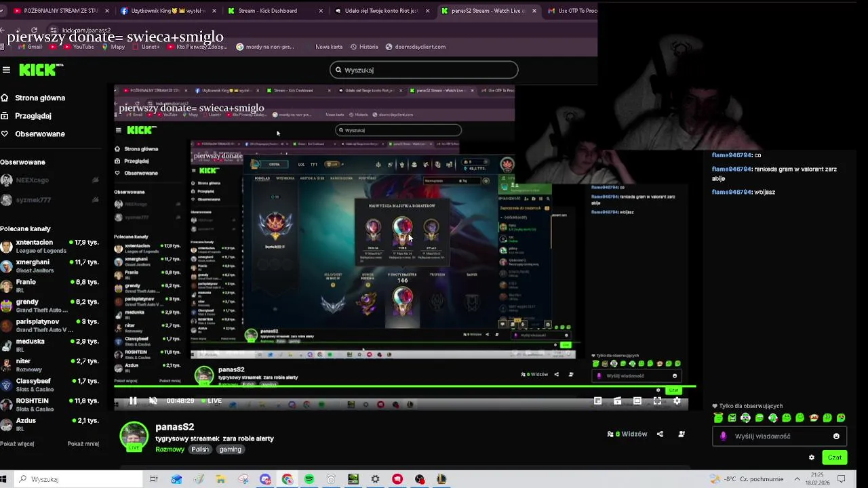Open followed channel NEEXcsgo
The image size is (868, 488).
50,180
